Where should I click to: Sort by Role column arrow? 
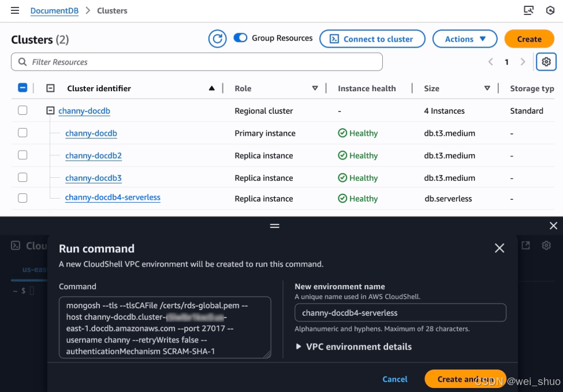pos(315,88)
